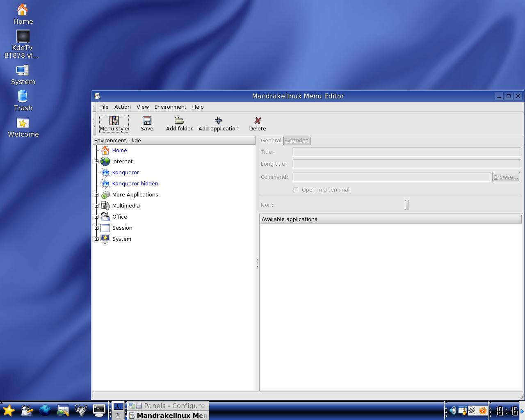The image size is (525, 420).
Task: Switch to the General tab
Action: point(271,140)
